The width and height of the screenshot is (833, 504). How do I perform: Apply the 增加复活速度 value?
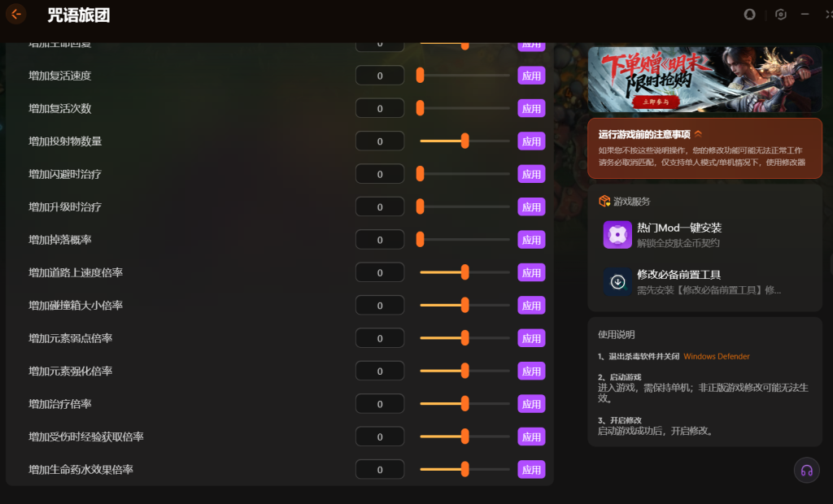click(x=531, y=76)
